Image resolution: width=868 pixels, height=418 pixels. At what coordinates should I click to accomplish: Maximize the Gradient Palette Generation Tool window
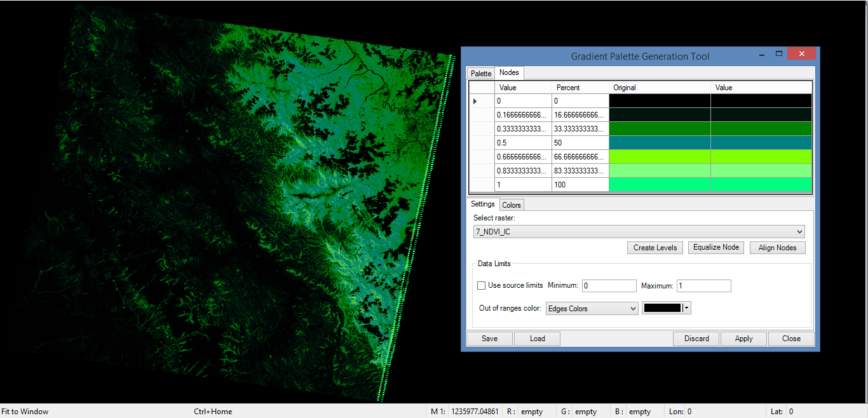point(779,55)
